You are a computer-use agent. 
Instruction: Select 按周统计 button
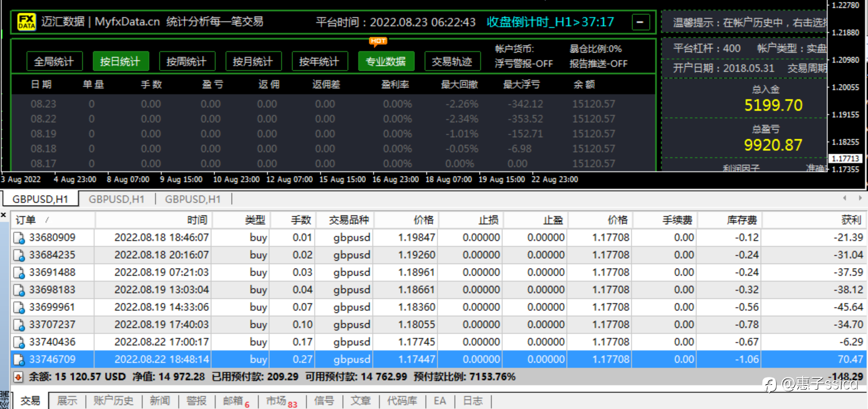187,61
